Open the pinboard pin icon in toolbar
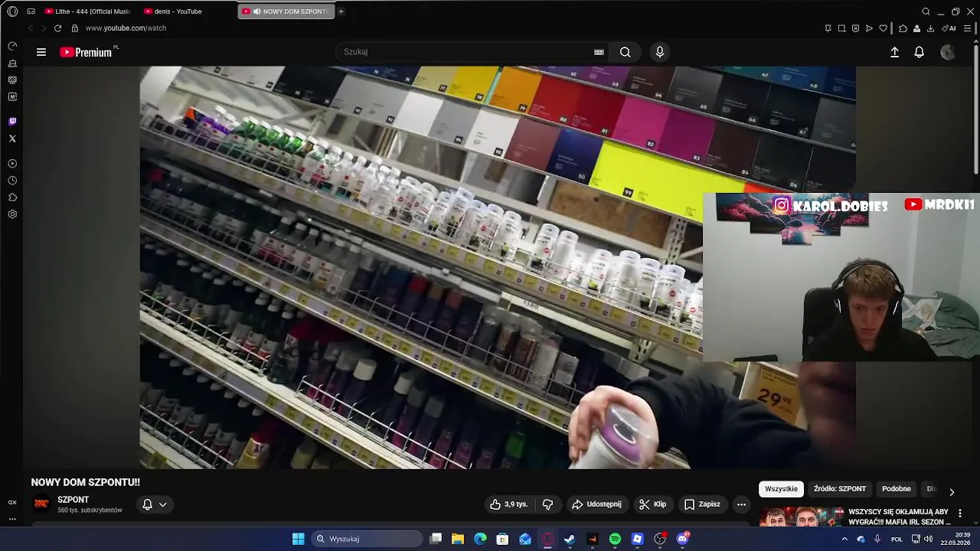This screenshot has width=980, height=551. click(x=828, y=28)
